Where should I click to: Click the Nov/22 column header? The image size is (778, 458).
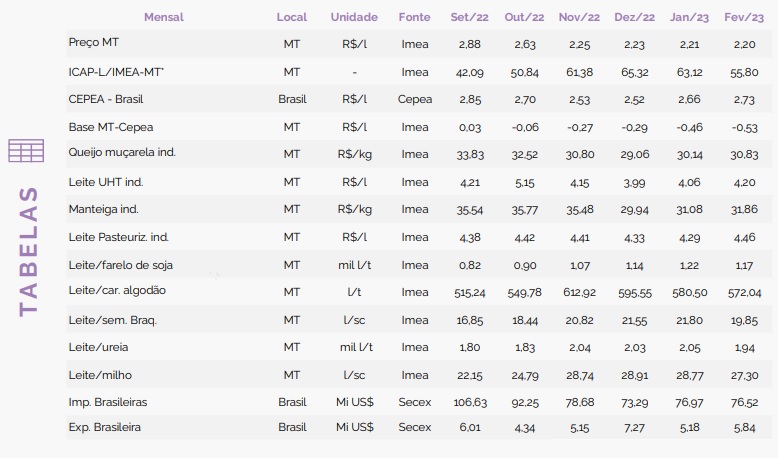(579, 17)
